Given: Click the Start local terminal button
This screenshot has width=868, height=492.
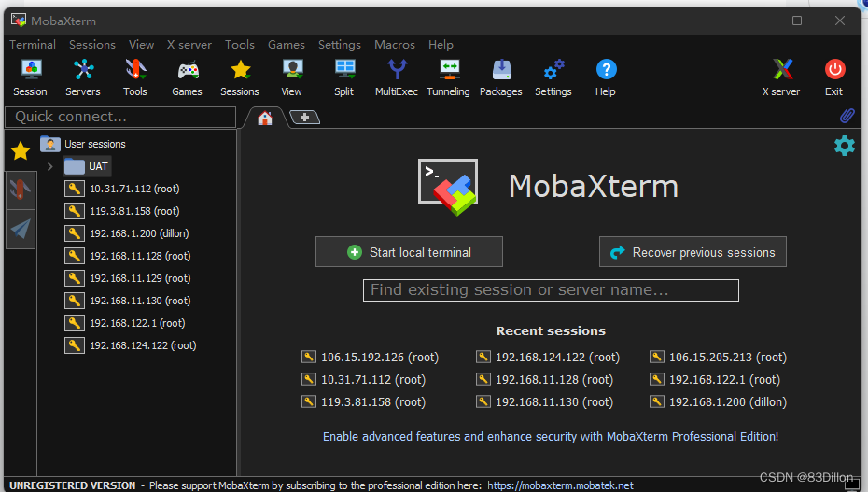Looking at the screenshot, I should click(x=409, y=252).
